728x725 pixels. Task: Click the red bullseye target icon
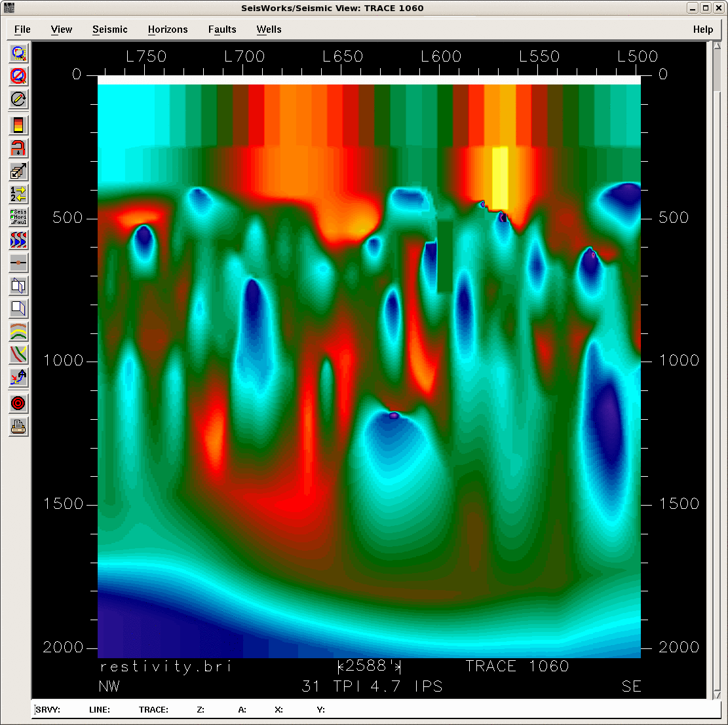tap(18, 403)
